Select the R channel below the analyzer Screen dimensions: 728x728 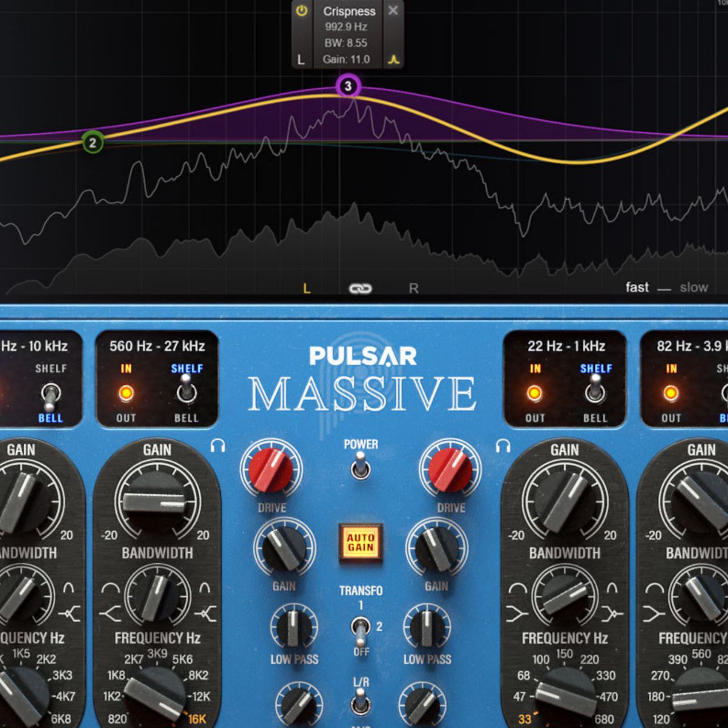click(413, 288)
